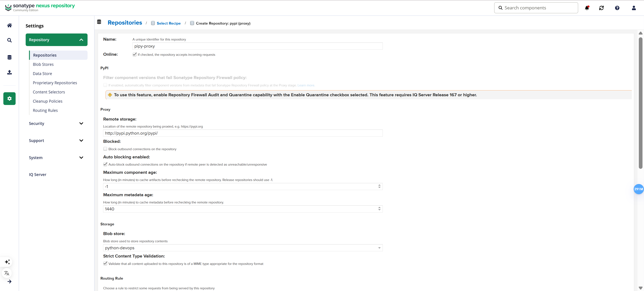Click the Sonatype Nexus Repository logo
This screenshot has width=644, height=291.
coord(40,7)
